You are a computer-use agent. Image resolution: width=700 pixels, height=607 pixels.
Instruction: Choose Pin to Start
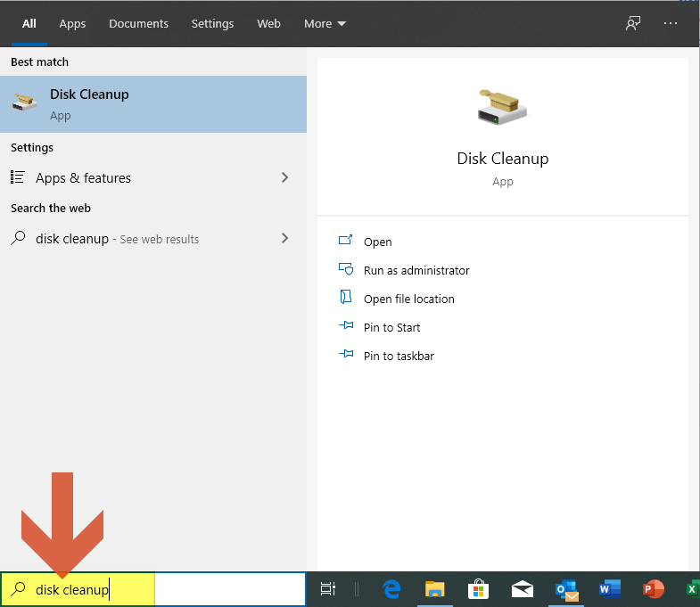[x=392, y=328]
